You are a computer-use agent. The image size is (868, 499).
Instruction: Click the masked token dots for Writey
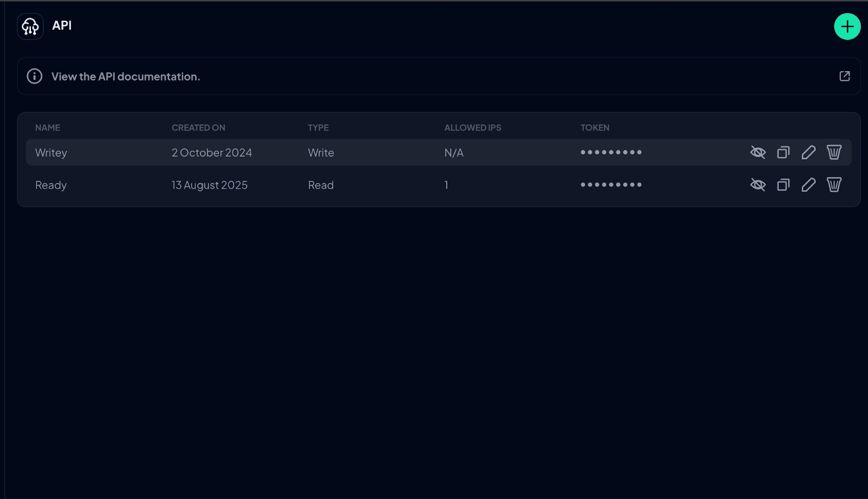tap(611, 152)
